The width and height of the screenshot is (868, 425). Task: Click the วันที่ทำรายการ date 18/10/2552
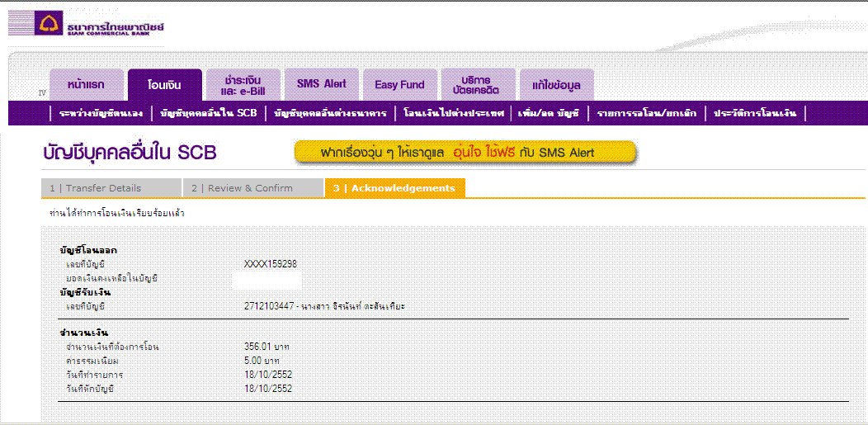click(x=268, y=375)
